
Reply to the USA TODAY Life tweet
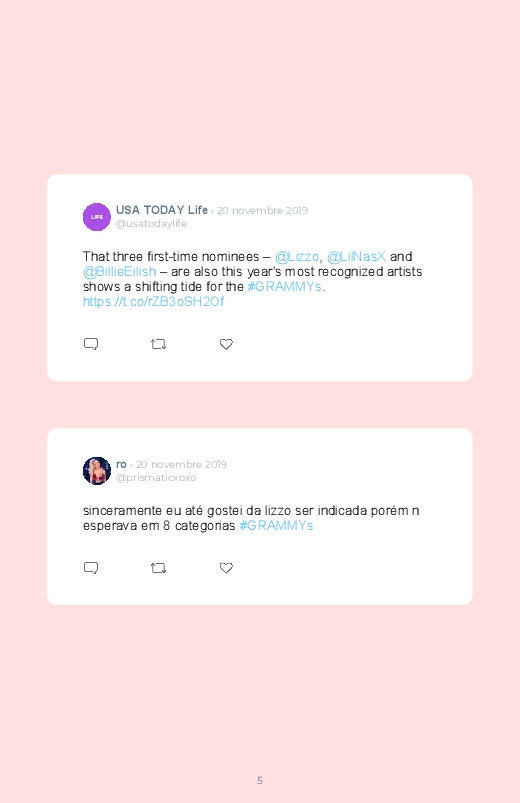pos(91,344)
